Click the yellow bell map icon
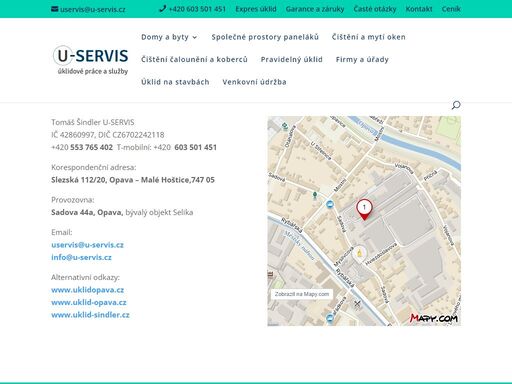 pyautogui.click(x=359, y=253)
